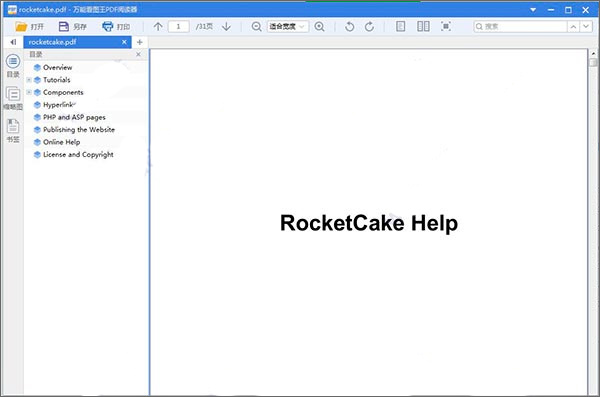600x397 pixels.
Task: Go to previous page with up arrow
Action: coord(158,26)
